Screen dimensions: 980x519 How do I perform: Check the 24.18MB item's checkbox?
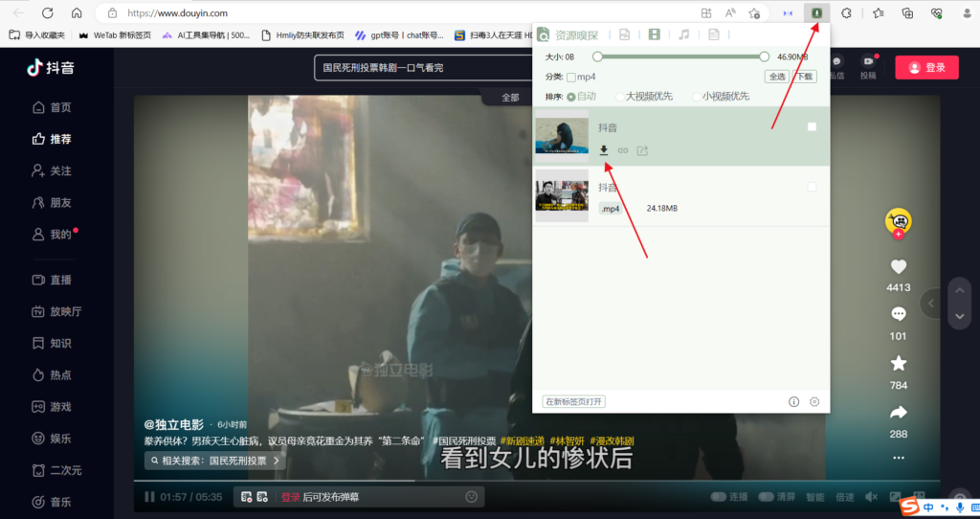(x=812, y=187)
